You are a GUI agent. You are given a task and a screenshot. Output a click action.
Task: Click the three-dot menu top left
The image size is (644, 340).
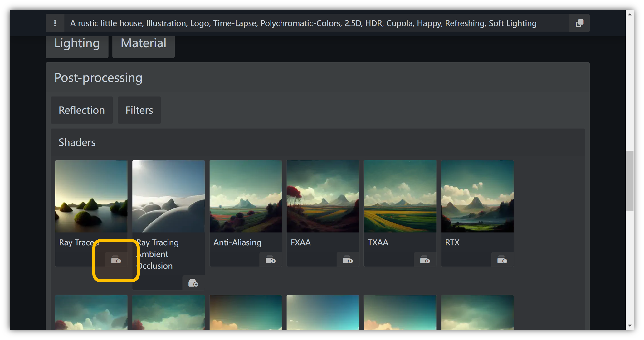click(55, 23)
